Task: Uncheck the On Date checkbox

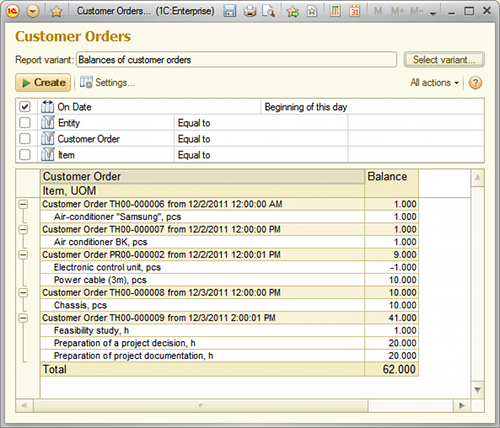Action: click(25, 107)
